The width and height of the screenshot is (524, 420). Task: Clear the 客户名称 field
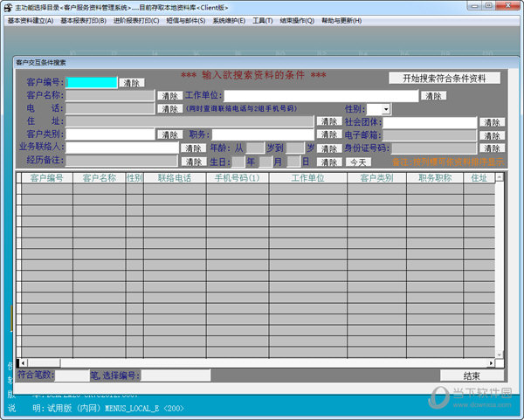pos(170,96)
